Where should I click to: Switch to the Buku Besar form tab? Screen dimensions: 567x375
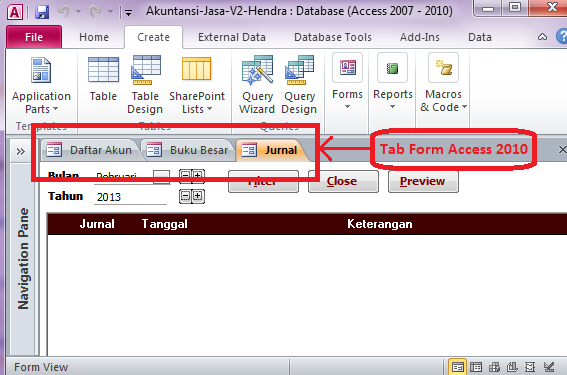click(187, 150)
